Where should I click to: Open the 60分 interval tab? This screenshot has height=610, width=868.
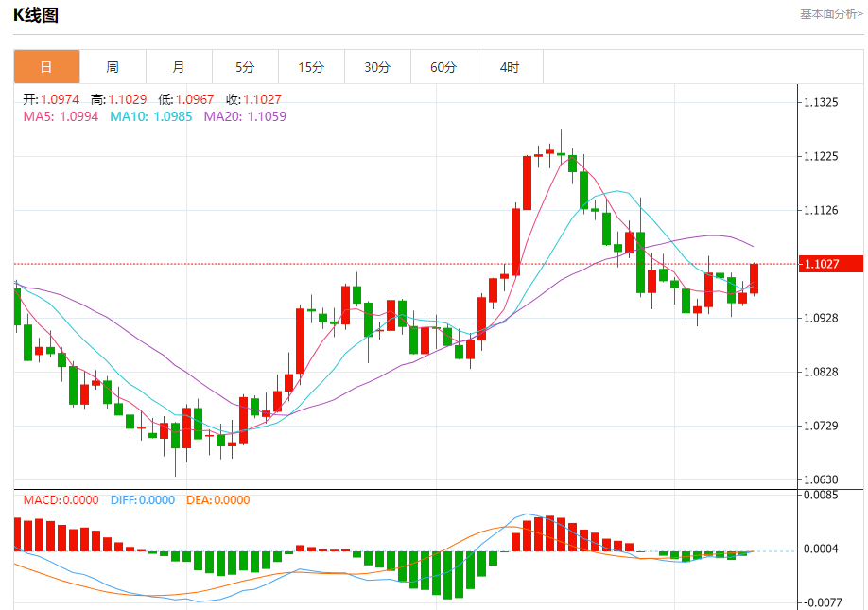point(444,67)
